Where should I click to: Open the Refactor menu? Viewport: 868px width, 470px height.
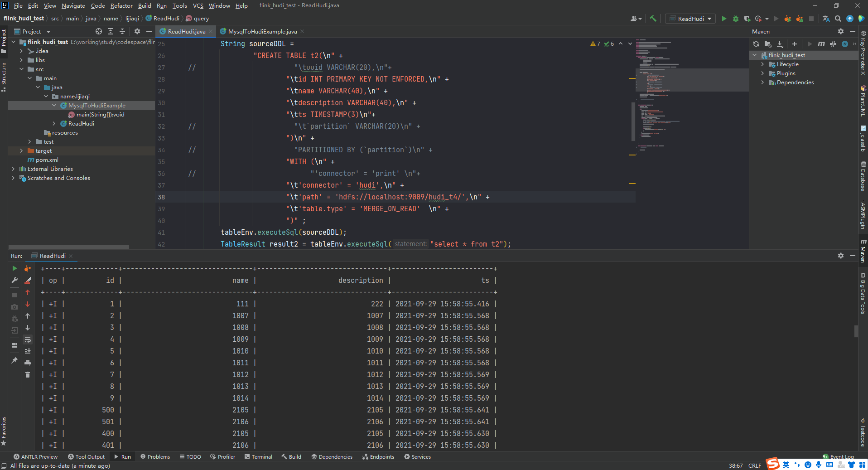(x=121, y=5)
